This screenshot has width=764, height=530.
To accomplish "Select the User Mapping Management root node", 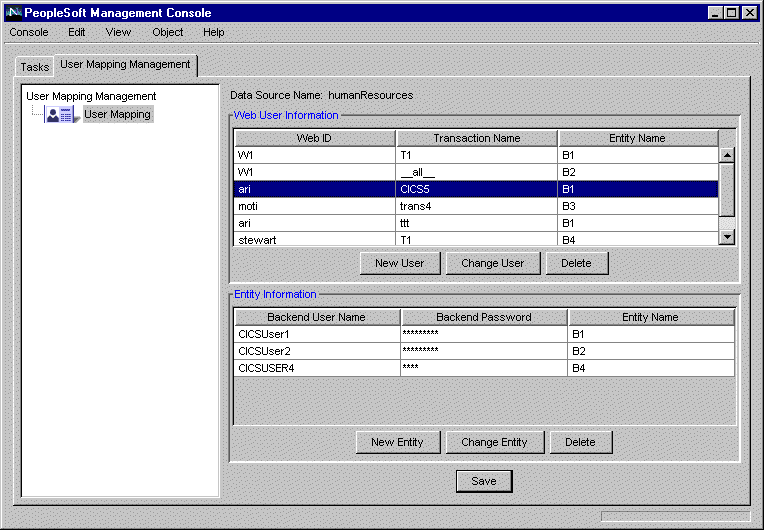I will point(91,96).
